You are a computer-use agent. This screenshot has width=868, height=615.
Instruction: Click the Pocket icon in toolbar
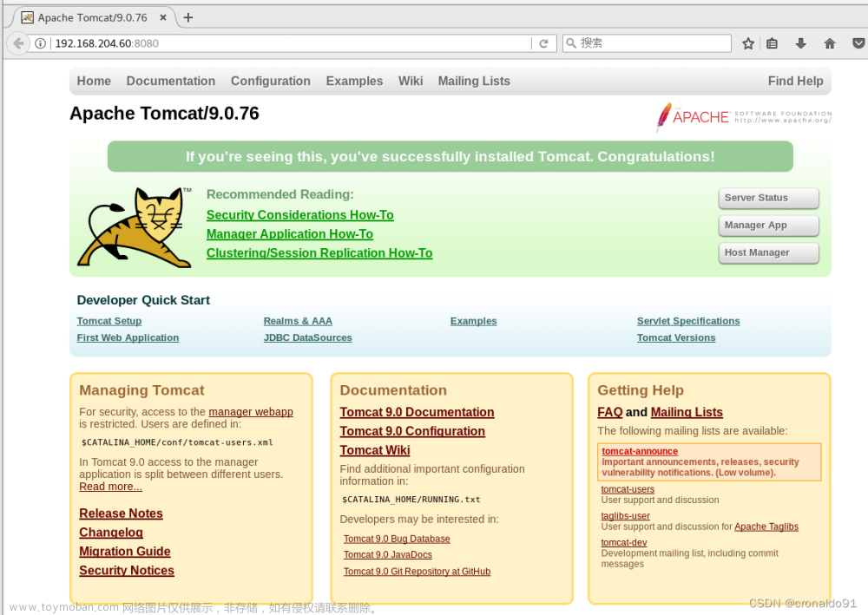click(x=858, y=43)
